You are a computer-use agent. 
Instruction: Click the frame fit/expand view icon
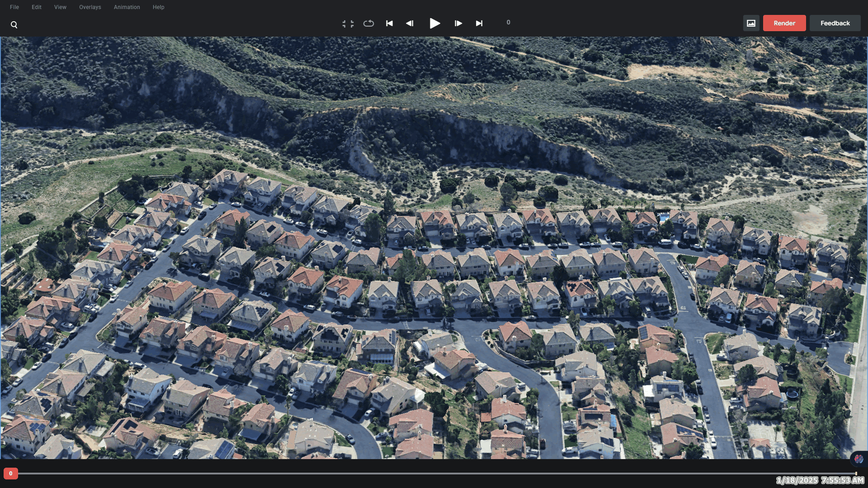coord(348,23)
